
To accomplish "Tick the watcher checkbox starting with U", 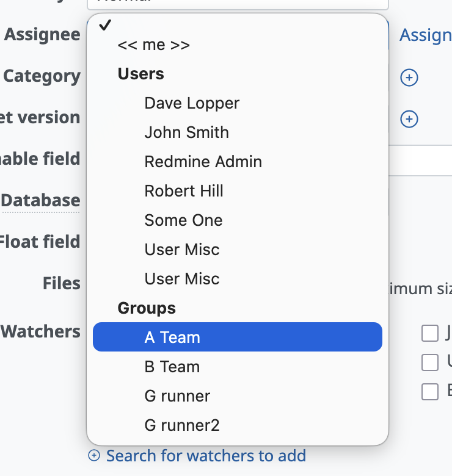I will [x=430, y=362].
